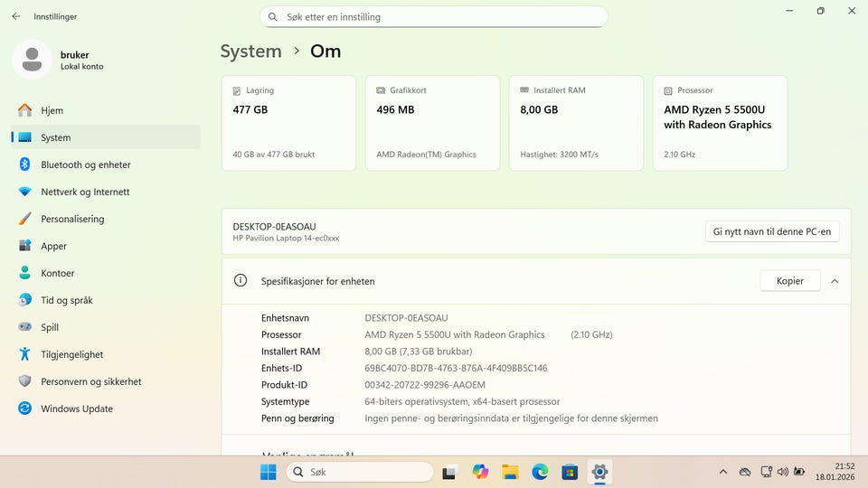Launch Microsoft Edge from the taskbar
The image size is (868, 488).
coord(540,472)
